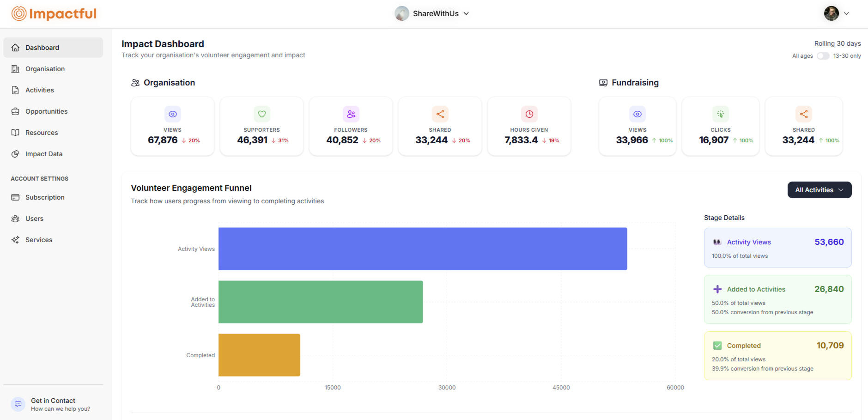
Task: Open the Resources book icon
Action: click(x=16, y=132)
